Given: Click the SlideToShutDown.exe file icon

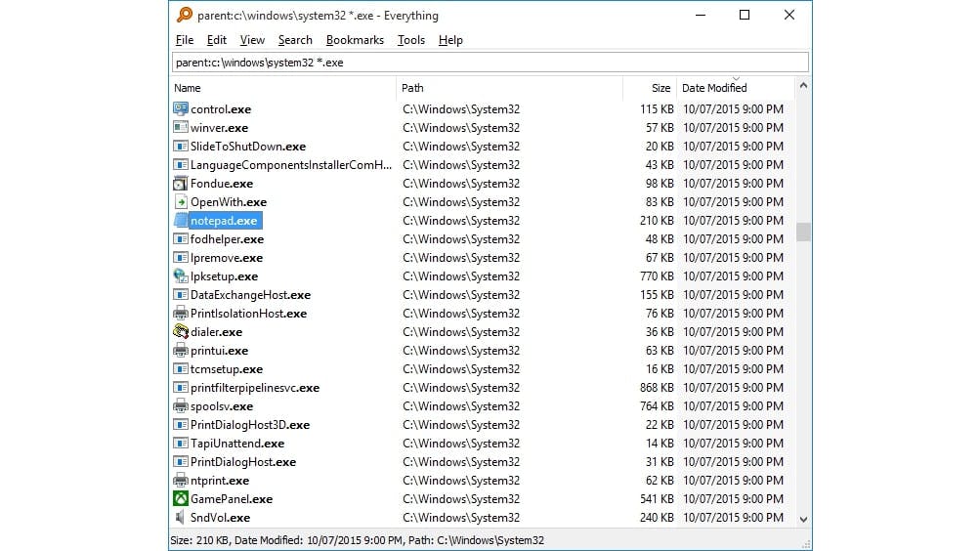Looking at the screenshot, I should coord(181,147).
